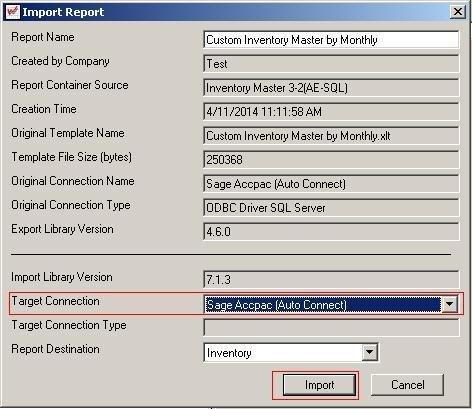Click the Export Library Version field
This screenshot has width=472, height=409.
click(331, 232)
